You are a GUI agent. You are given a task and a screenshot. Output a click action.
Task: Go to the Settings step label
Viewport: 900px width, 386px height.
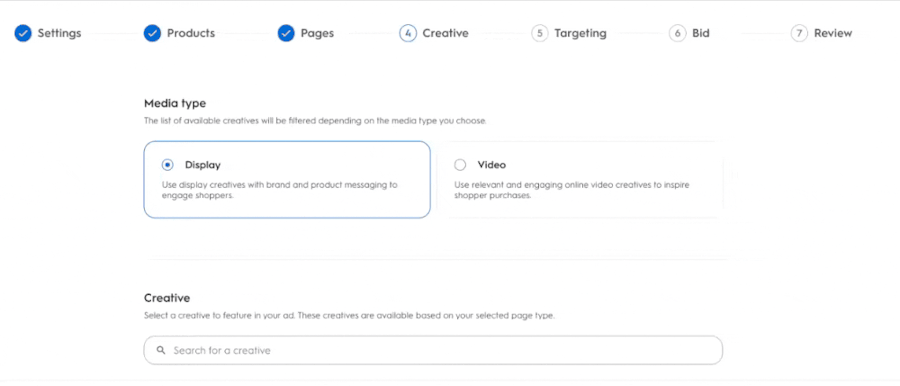[x=60, y=33]
